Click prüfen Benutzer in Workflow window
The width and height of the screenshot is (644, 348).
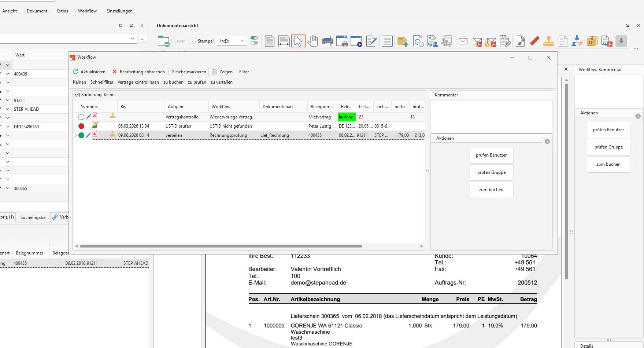[x=491, y=155]
